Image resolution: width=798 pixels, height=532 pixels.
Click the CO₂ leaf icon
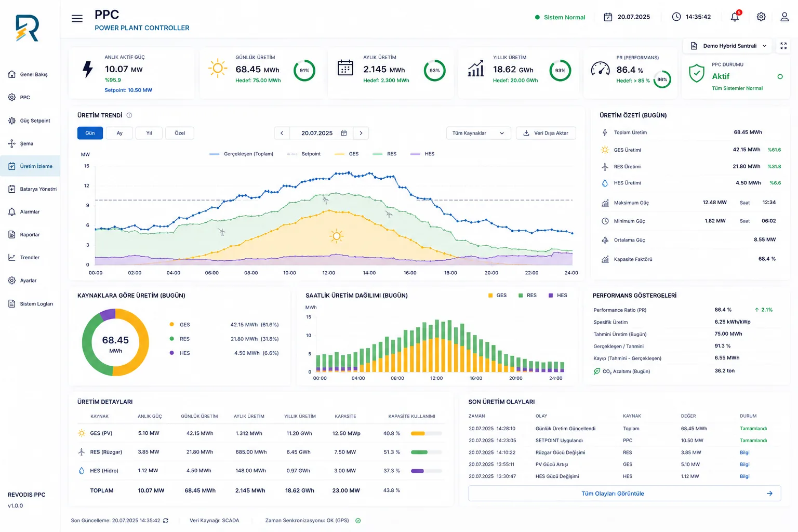tap(597, 371)
